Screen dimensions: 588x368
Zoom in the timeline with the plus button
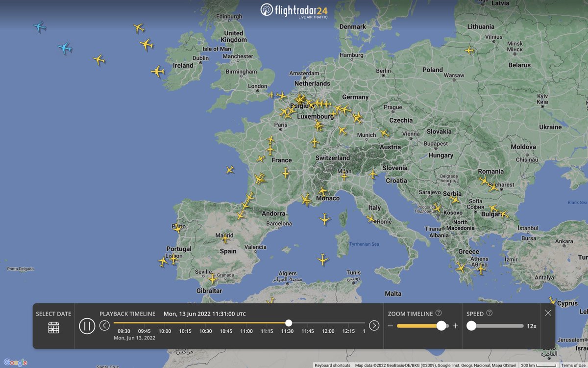point(456,325)
